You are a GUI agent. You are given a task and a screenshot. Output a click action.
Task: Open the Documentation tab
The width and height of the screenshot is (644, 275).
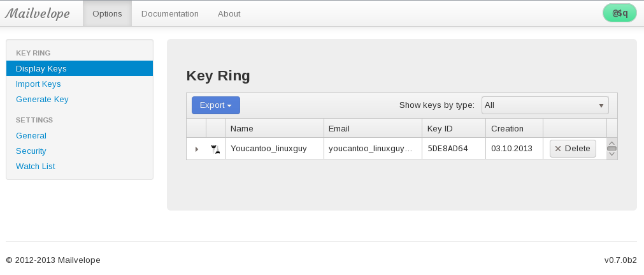pyautogui.click(x=169, y=13)
